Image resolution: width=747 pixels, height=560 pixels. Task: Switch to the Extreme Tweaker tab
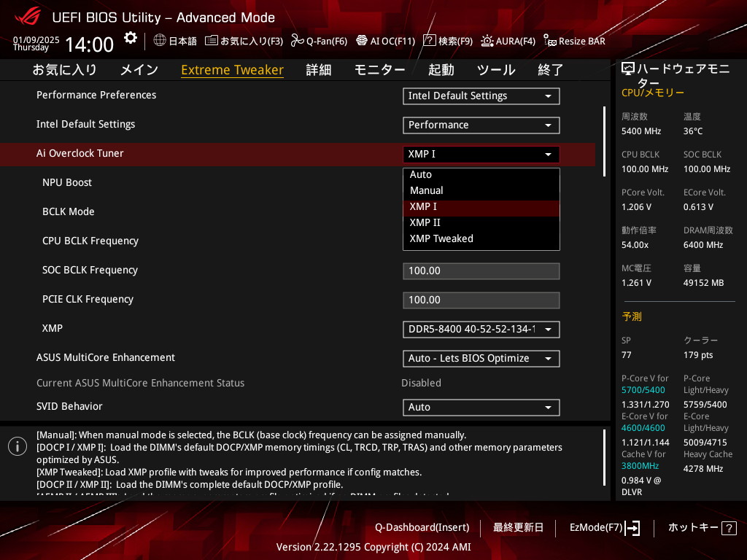[x=232, y=70]
